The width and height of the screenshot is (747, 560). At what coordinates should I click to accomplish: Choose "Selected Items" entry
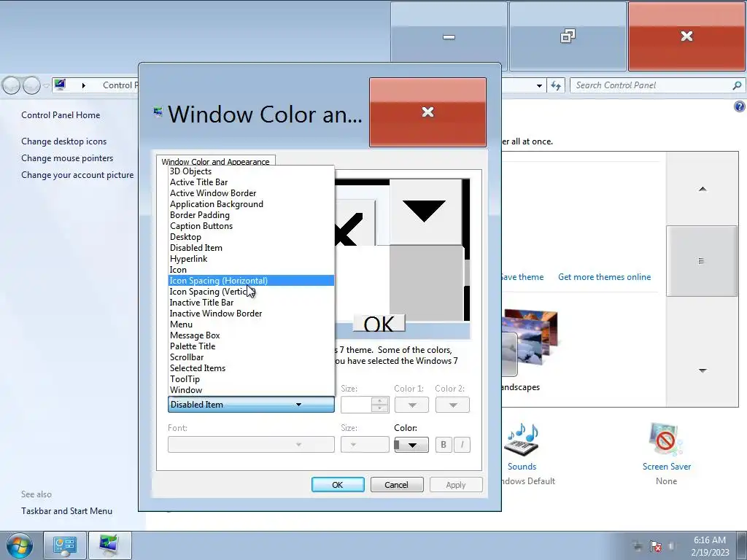tap(251, 368)
